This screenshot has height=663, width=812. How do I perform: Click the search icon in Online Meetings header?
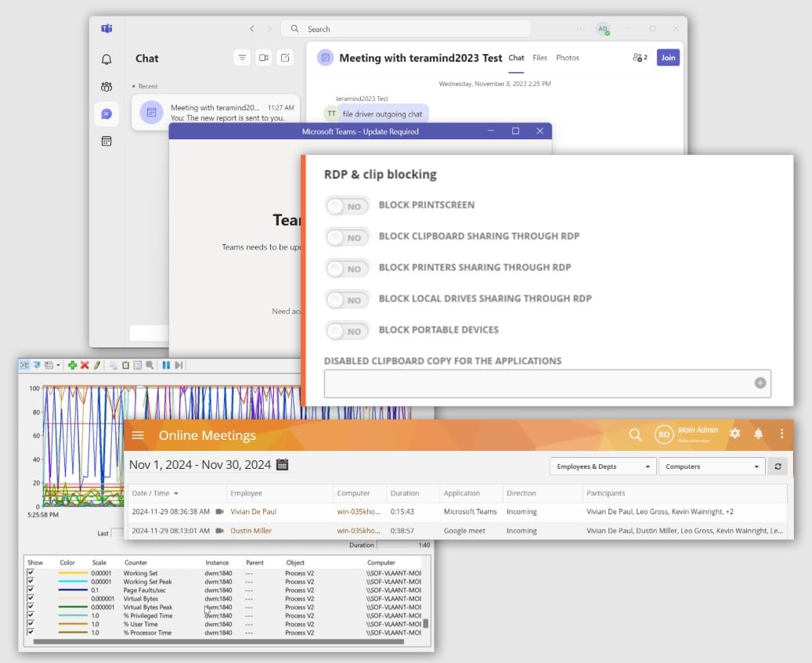click(x=635, y=434)
